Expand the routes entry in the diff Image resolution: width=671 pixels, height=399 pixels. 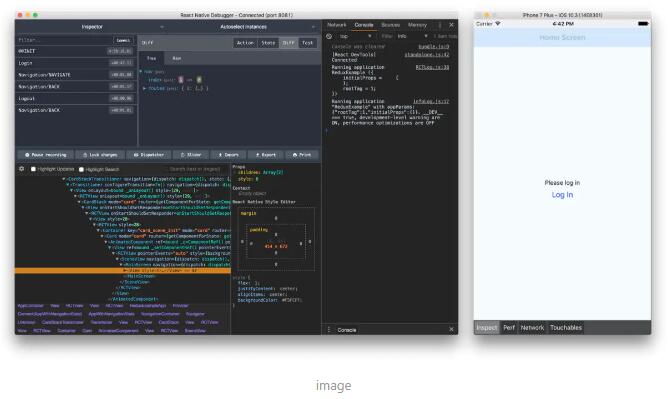click(144, 88)
